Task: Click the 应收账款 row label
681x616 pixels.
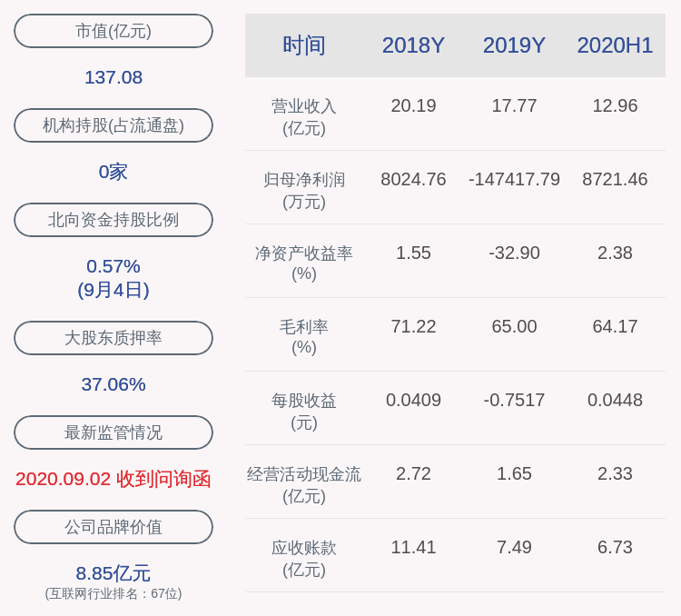Action: pos(304,558)
